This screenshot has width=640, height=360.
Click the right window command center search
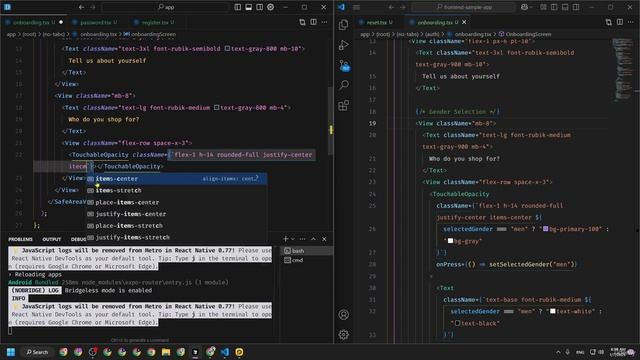point(463,7)
